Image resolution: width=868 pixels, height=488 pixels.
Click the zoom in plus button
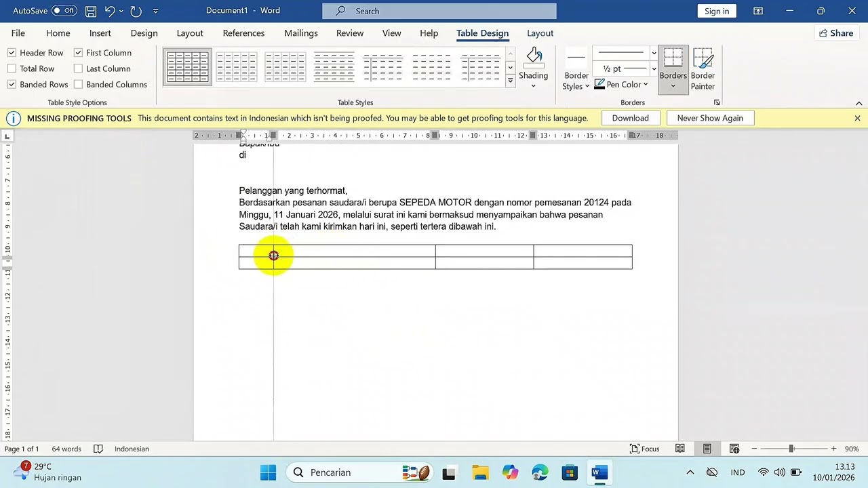(833, 449)
